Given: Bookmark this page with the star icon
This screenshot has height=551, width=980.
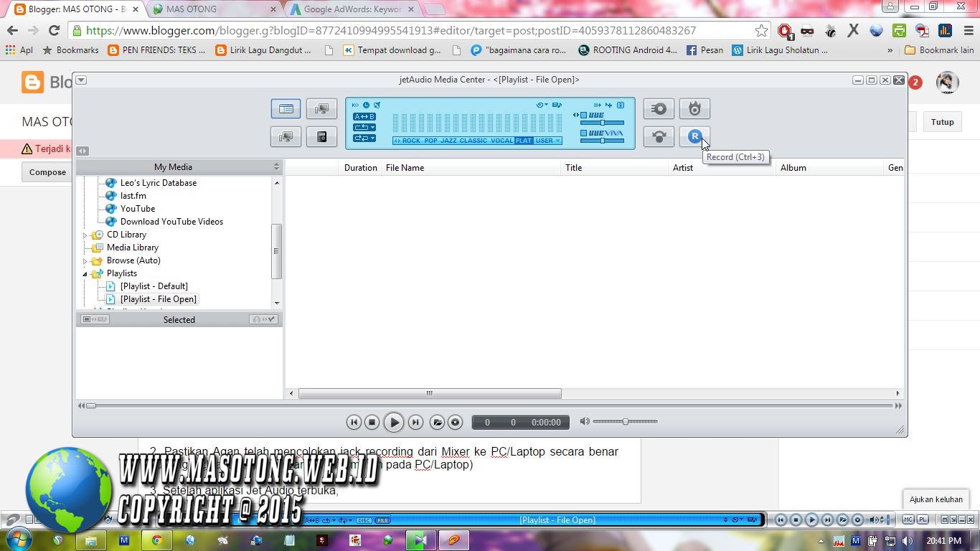Looking at the screenshot, I should click(761, 31).
